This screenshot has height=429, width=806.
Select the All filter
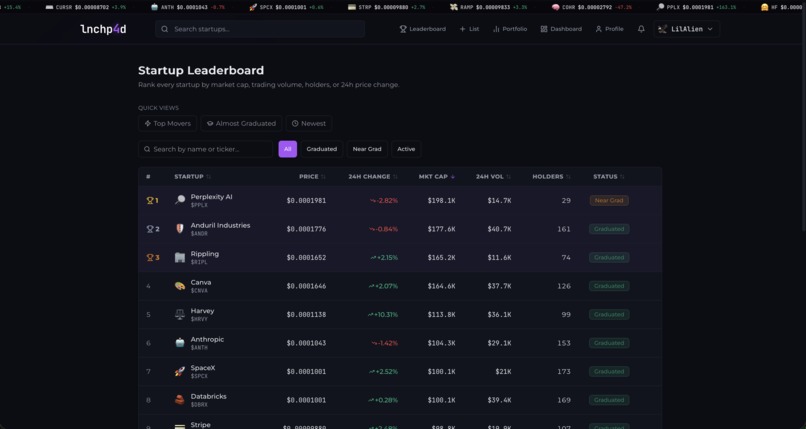click(287, 149)
